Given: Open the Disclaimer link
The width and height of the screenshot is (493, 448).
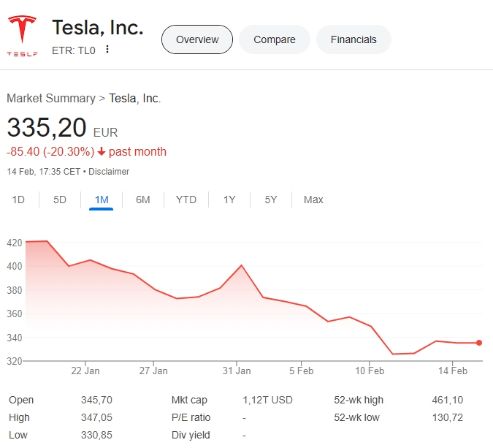Looking at the screenshot, I should [x=109, y=172].
